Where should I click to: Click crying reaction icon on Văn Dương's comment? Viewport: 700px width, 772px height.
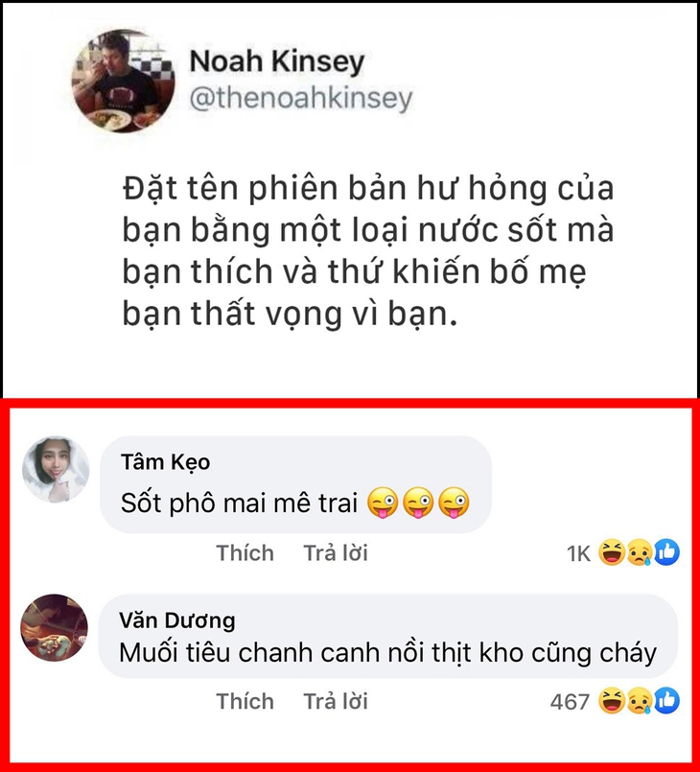click(x=640, y=701)
